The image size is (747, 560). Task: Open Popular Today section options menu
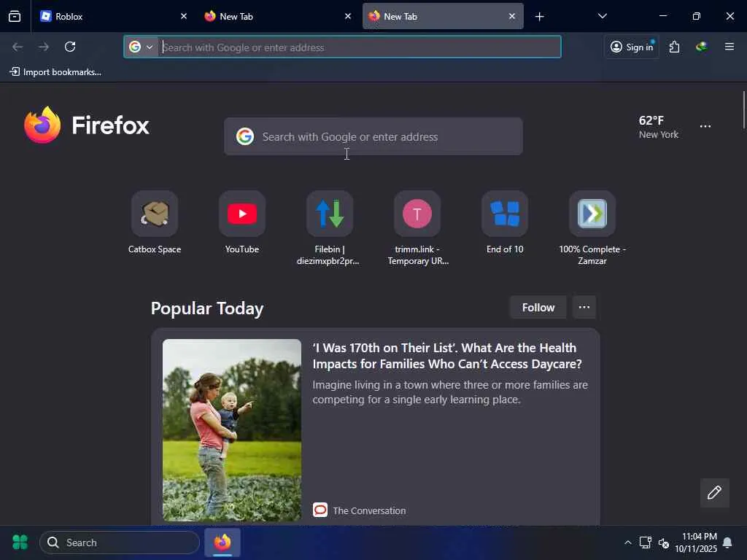tap(584, 308)
